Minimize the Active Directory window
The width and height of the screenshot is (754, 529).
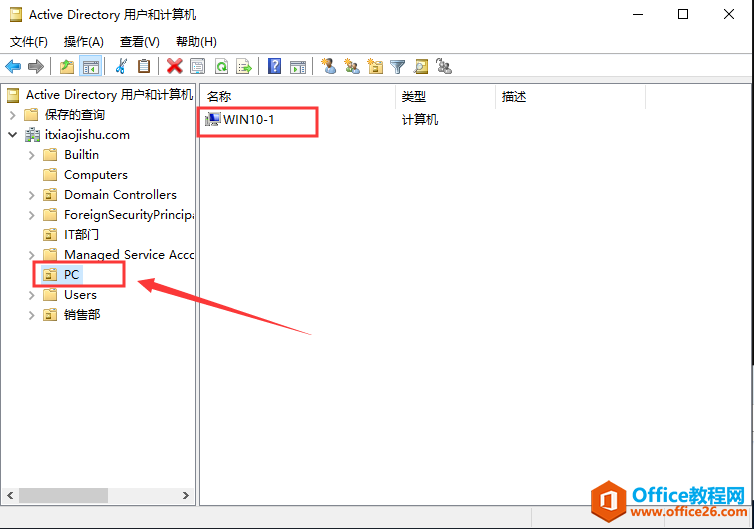coord(638,14)
